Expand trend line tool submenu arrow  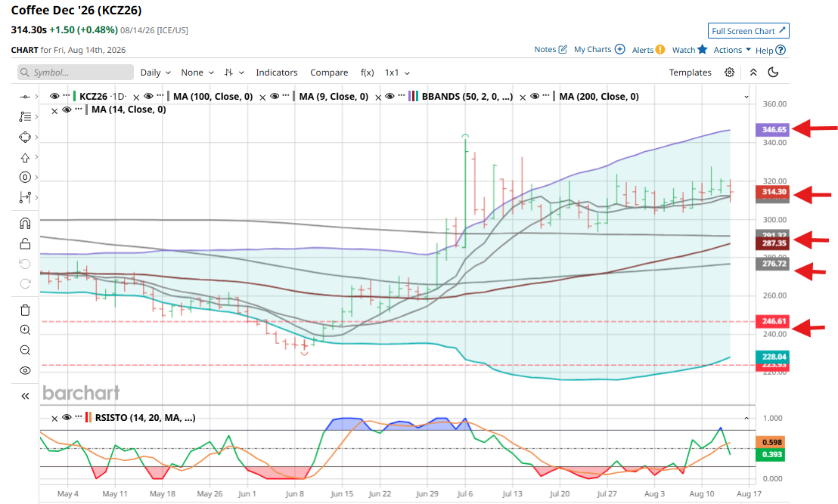point(36,97)
